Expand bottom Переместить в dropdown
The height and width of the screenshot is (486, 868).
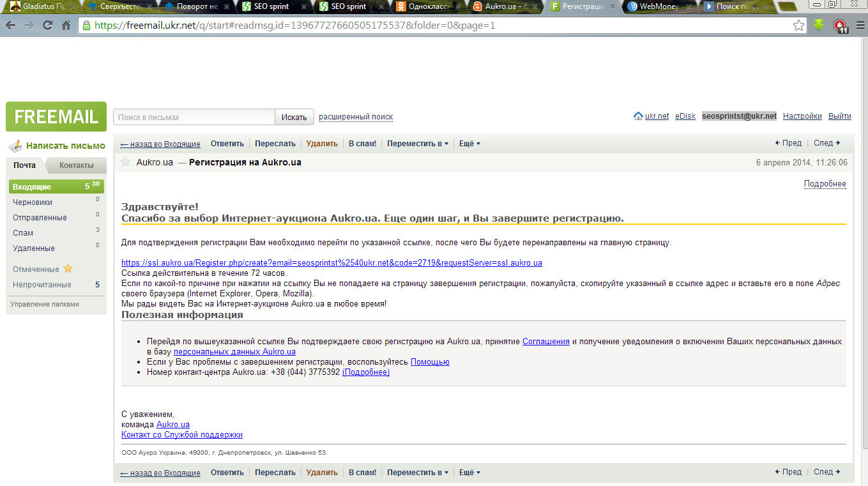coord(418,473)
